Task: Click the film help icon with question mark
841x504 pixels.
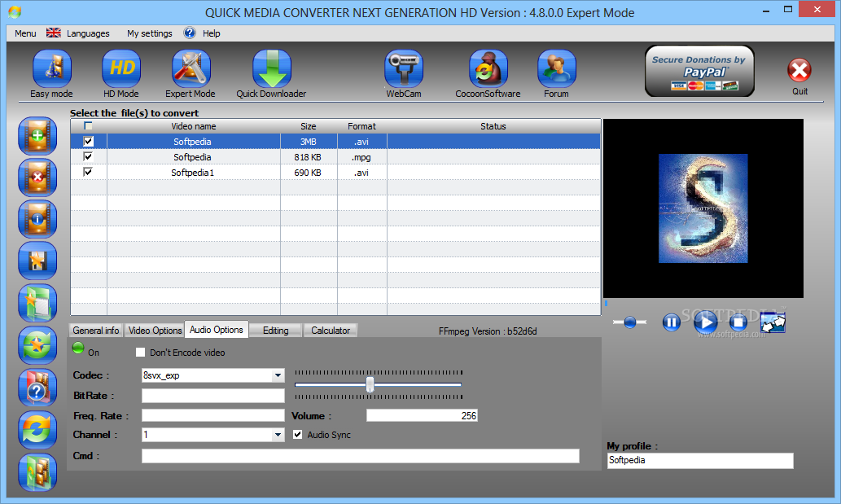Action: 37,388
